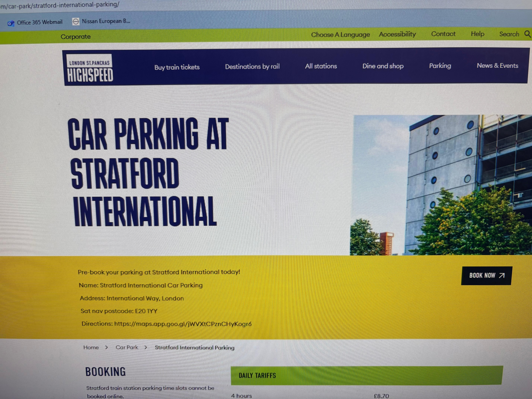Click the search magnifier icon
532x399 pixels.
tap(527, 34)
